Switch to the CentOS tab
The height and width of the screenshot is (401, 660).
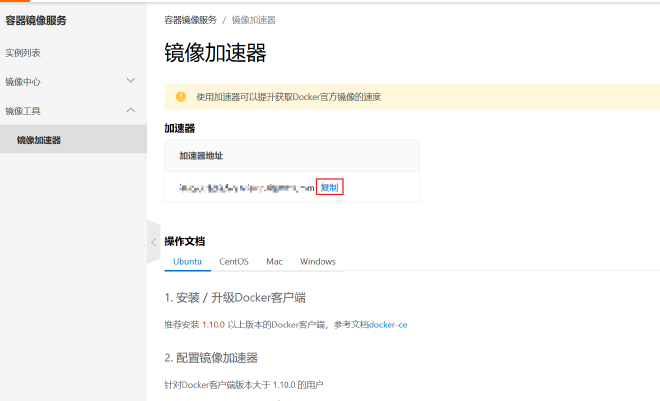point(234,261)
